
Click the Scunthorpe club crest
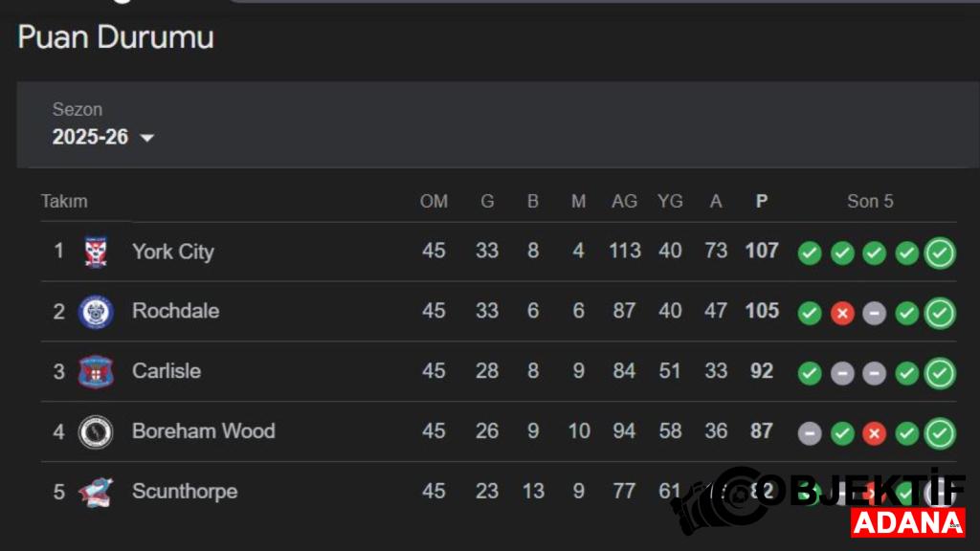96,492
